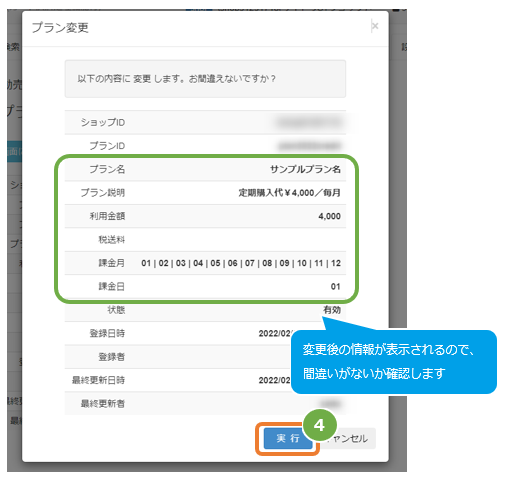Viewport: 511px width, 484px height.
Task: Select the プラン変更 dialog title
Action: pos(60,28)
